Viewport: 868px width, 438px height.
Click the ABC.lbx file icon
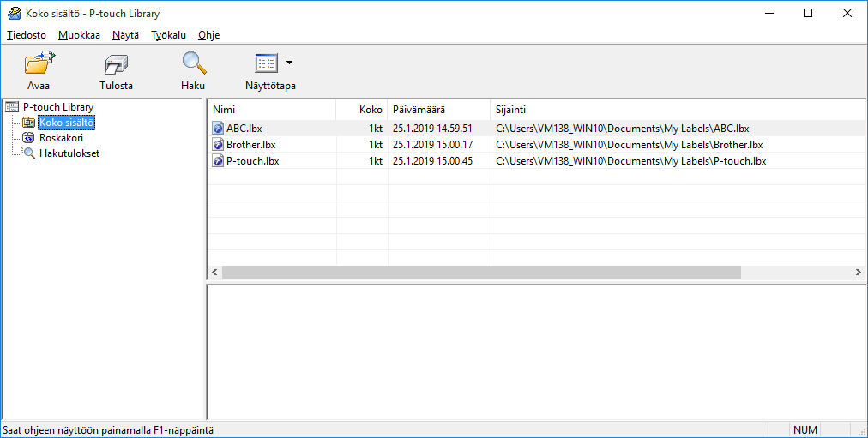click(x=218, y=129)
